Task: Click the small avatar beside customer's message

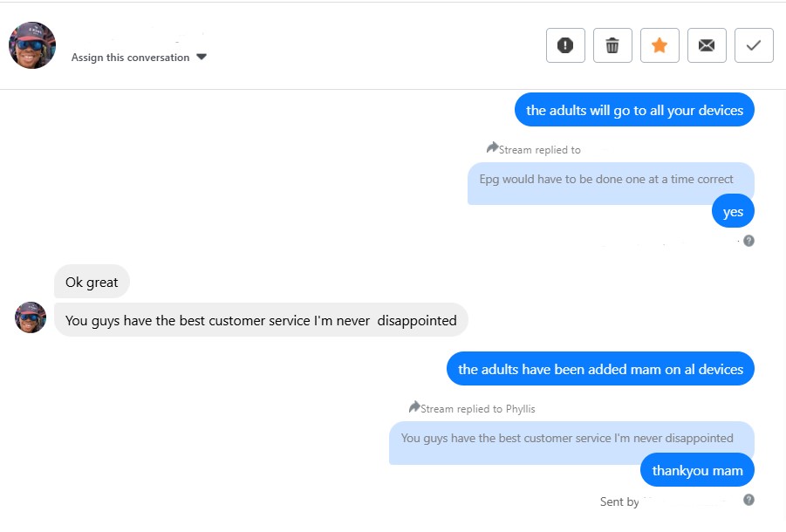Action: coord(31,317)
